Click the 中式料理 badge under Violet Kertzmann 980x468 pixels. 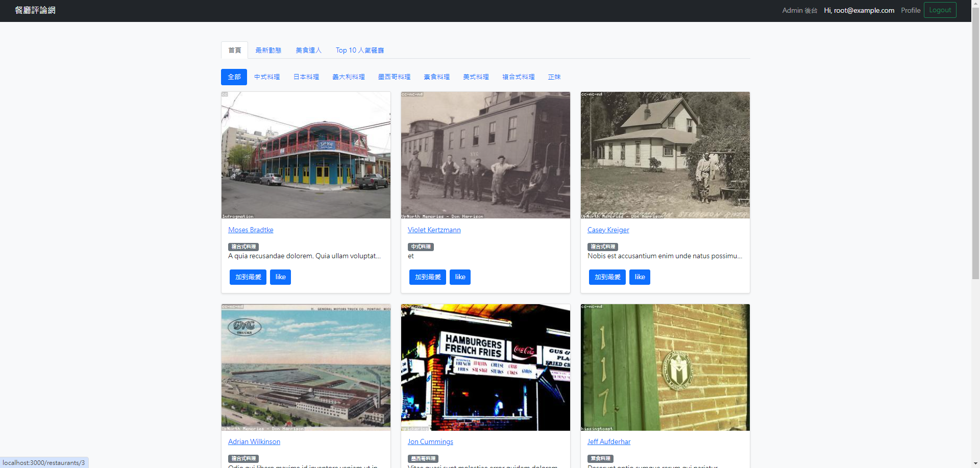coord(421,247)
